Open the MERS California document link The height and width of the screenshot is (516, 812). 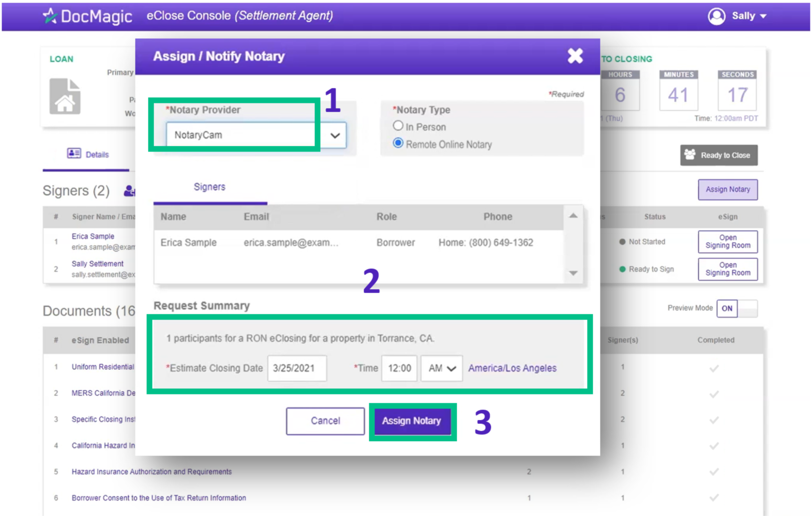point(103,393)
